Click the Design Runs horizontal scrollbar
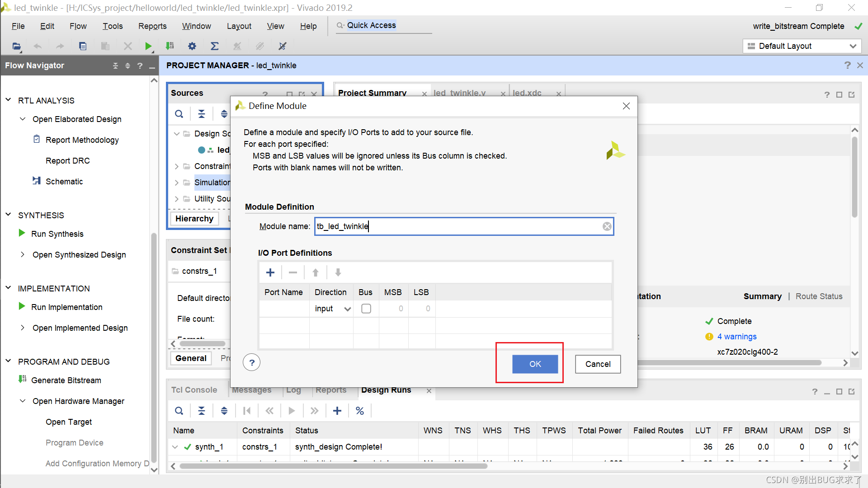 [333, 466]
